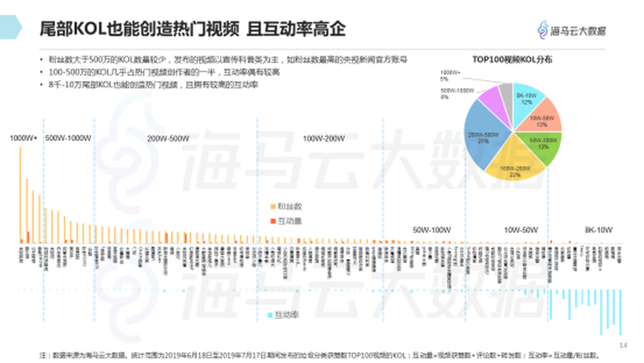Select the third bullet about 8千-10万 尾部KOL

(x=154, y=85)
